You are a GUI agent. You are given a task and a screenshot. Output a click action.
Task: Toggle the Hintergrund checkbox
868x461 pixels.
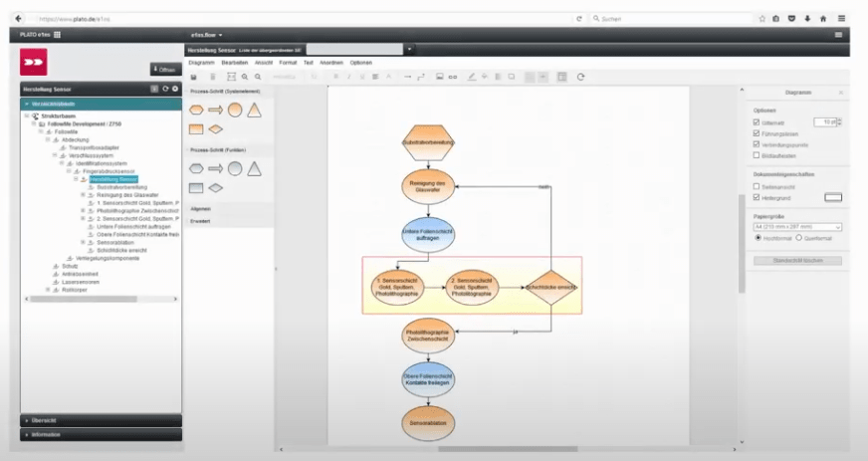[x=757, y=197]
